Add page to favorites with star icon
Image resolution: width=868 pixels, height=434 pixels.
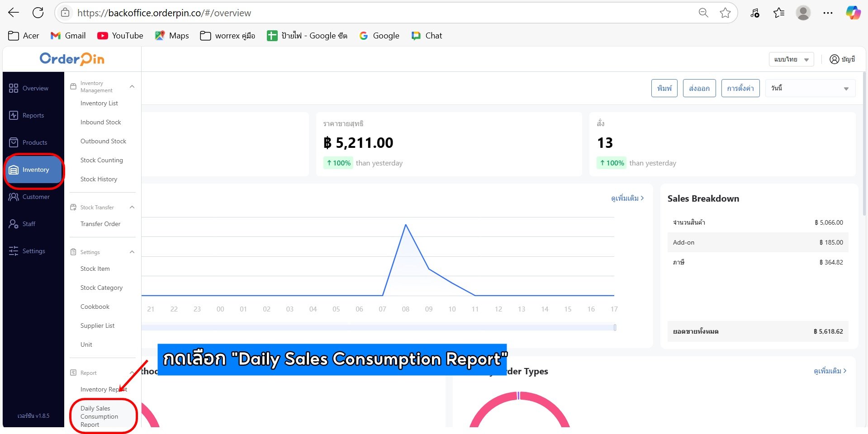click(725, 13)
